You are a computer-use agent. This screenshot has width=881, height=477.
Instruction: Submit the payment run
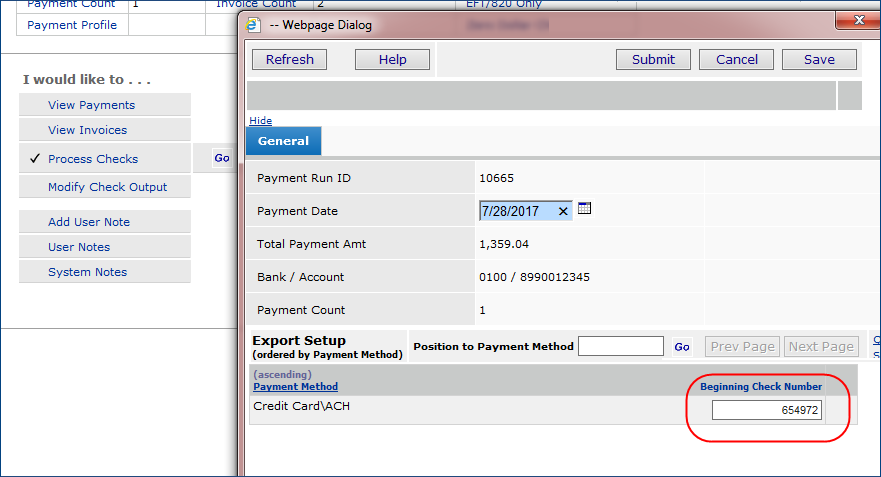pos(653,60)
